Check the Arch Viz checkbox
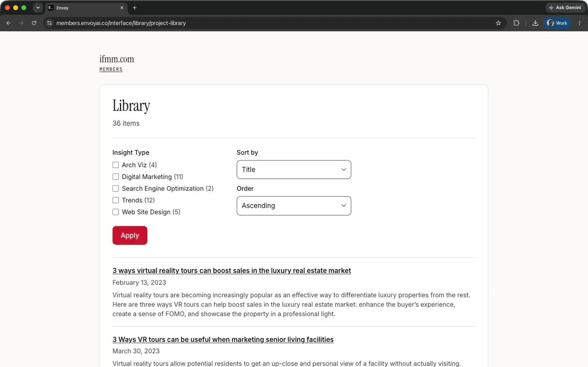This screenshot has width=588, height=367. click(x=116, y=165)
